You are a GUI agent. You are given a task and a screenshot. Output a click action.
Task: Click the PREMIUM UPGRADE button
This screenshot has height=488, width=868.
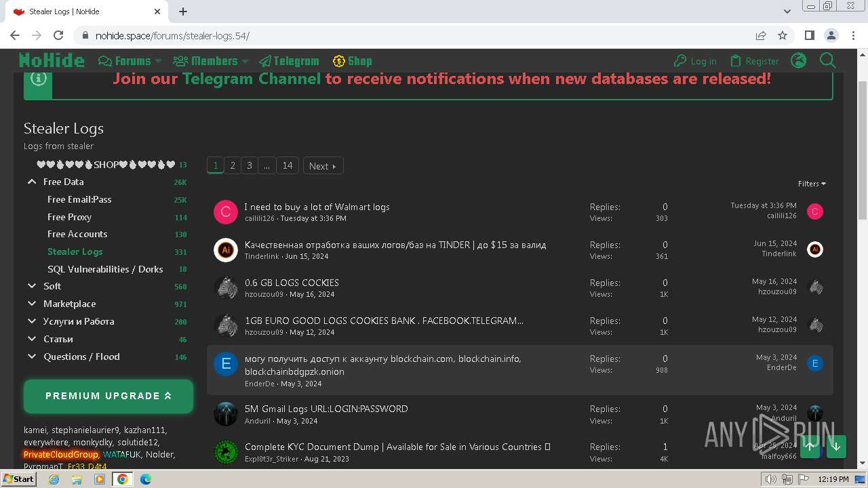[x=108, y=396]
